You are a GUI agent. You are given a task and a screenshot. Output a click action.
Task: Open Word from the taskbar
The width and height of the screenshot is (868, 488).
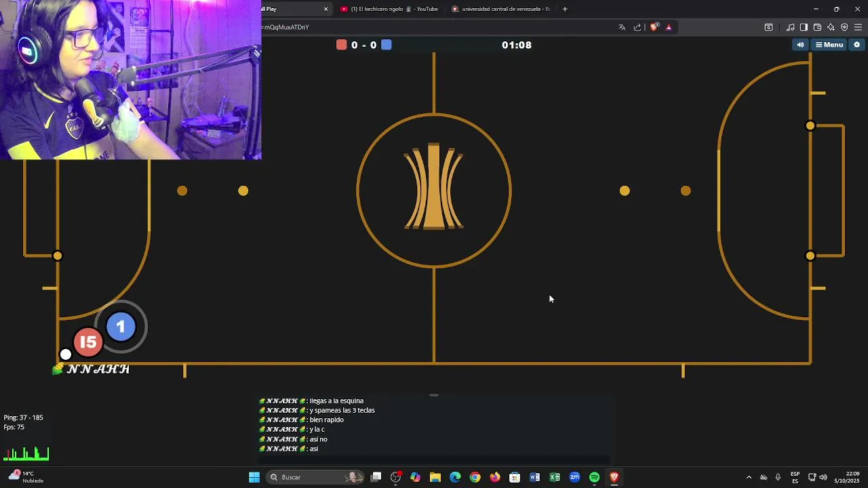point(534,477)
